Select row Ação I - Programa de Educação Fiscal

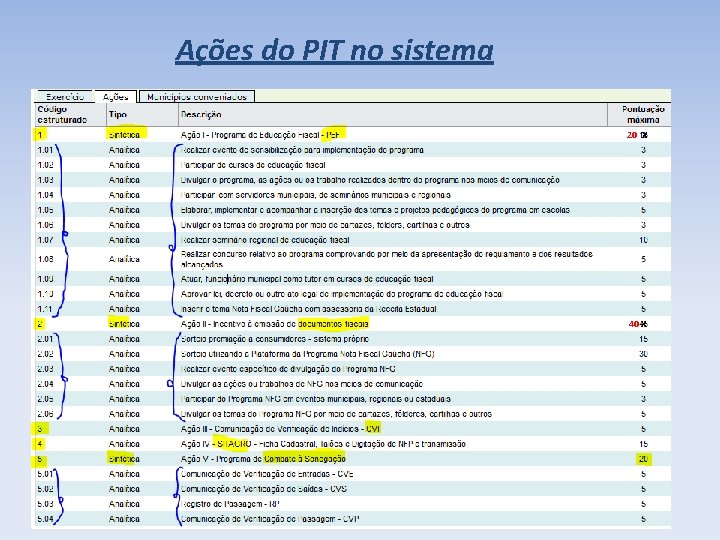click(353, 135)
